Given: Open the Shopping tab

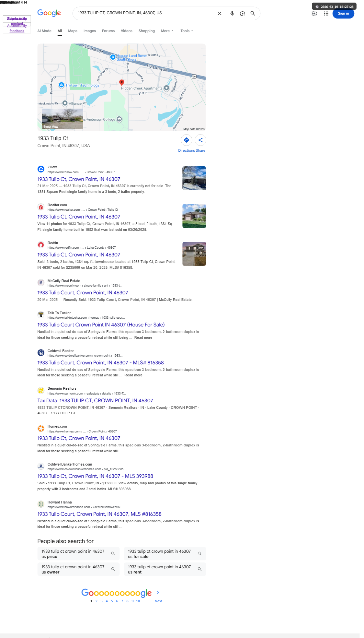Looking at the screenshot, I should tap(147, 31).
